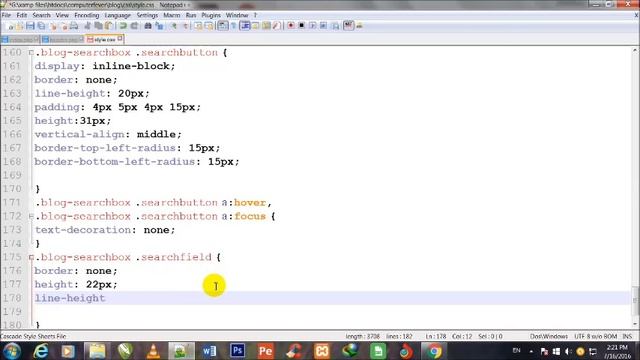Toggle the Indent Guide icon
Image resolution: width=640 pixels, height=360 pixels.
(x=245, y=26)
